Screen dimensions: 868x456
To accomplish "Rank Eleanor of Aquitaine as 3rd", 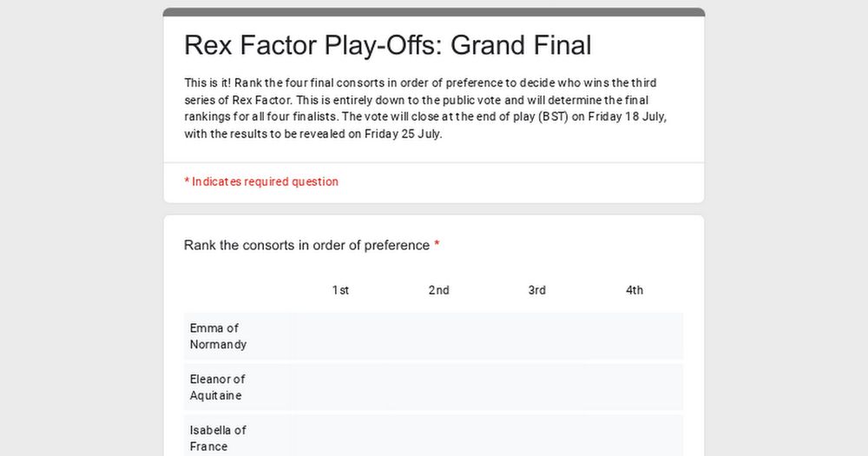I will click(x=536, y=387).
